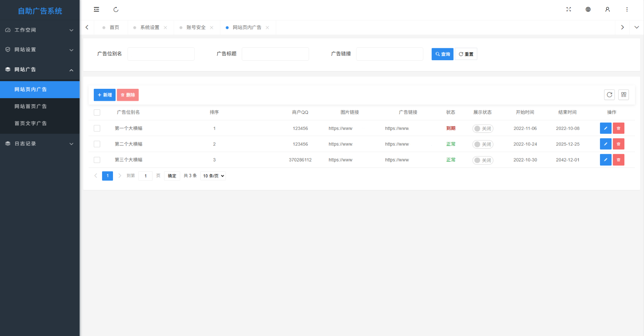Expand the 日志记录 sidebar menu
644x336 pixels.
(x=40, y=144)
